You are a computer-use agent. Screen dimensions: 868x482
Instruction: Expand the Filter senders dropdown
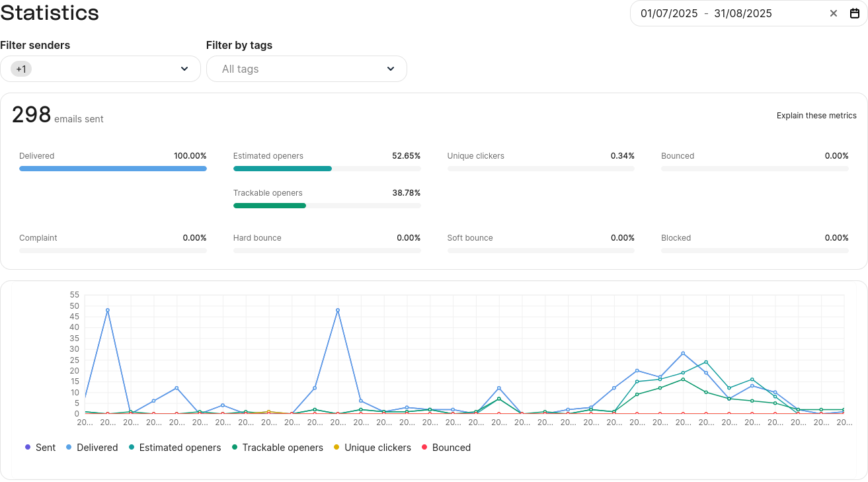100,69
